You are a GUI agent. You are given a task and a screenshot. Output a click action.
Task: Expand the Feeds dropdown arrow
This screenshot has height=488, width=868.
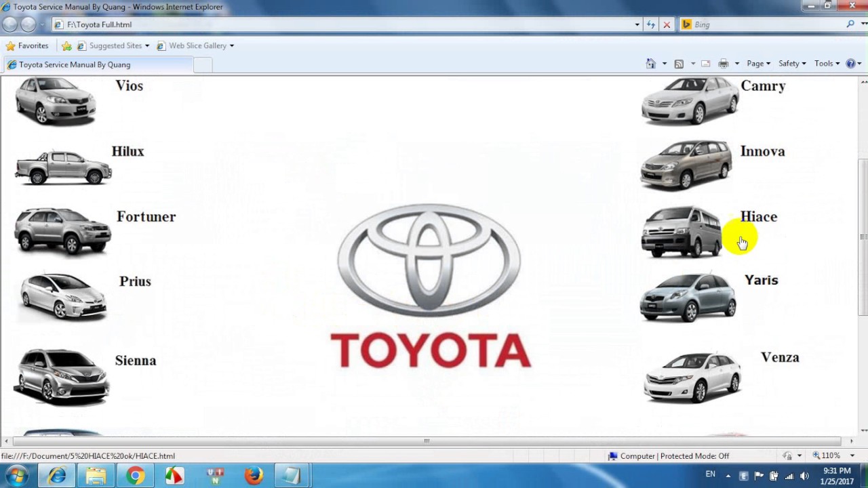click(x=692, y=64)
